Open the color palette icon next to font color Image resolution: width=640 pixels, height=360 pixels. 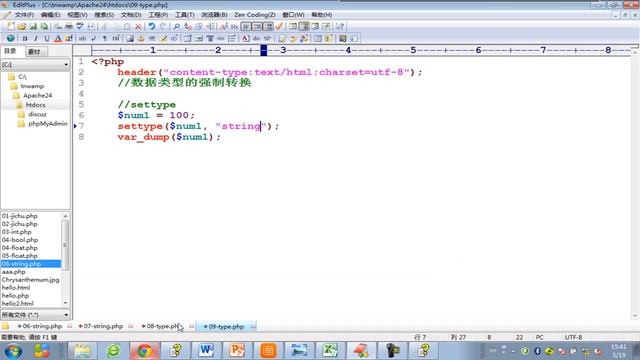point(69,38)
